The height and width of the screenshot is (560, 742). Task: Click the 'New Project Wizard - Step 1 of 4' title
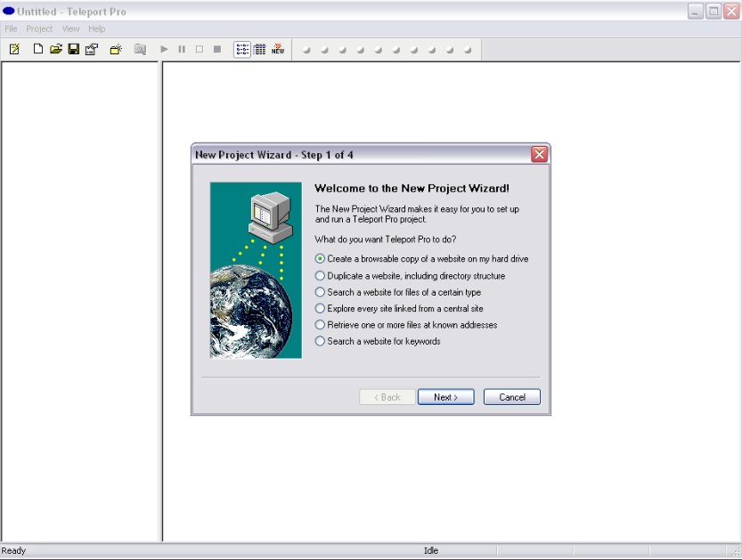[274, 155]
